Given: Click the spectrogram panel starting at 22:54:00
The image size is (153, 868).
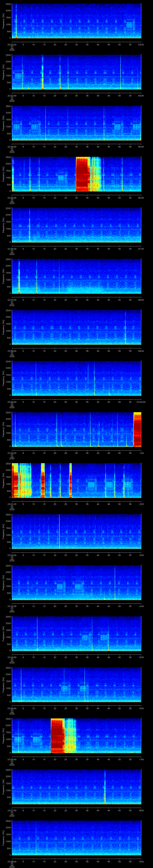Looking at the screenshot, I should [77, 123].
